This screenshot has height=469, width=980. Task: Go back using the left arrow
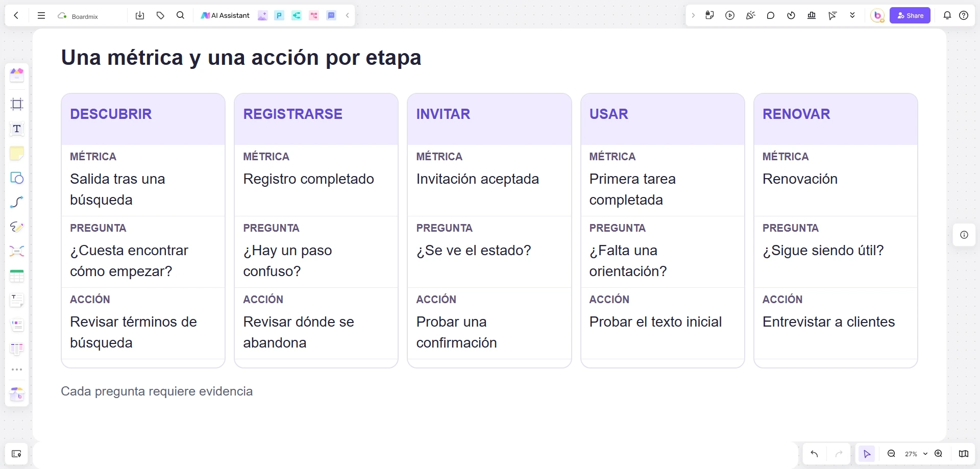click(x=16, y=15)
